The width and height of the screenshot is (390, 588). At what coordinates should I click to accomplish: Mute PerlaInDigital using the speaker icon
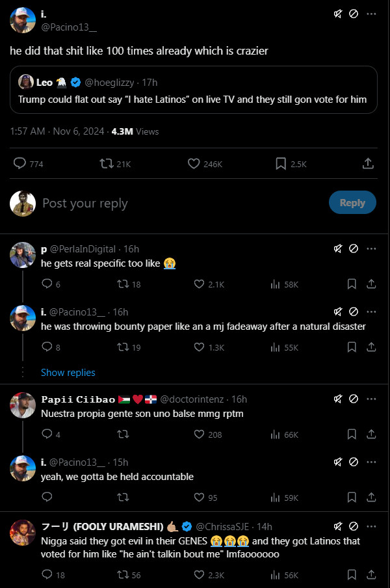click(338, 248)
